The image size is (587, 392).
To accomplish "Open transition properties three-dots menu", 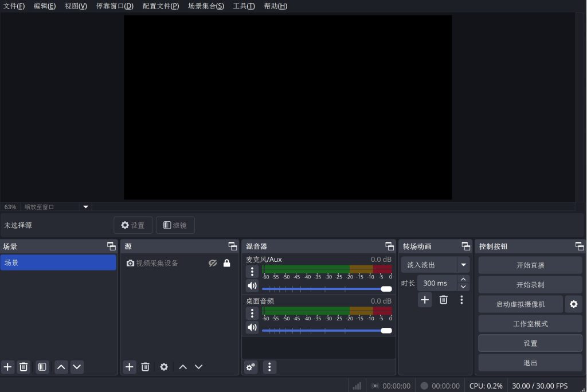I will click(x=461, y=300).
